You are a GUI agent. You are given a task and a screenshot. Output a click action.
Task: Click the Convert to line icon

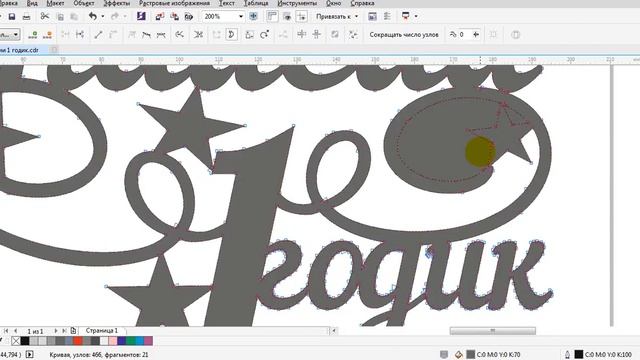pos(98,35)
